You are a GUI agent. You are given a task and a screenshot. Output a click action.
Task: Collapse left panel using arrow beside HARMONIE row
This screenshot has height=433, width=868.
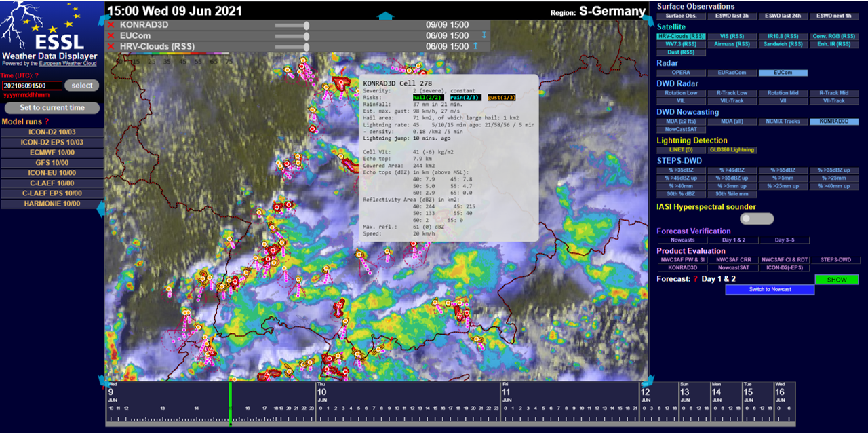tap(101, 209)
